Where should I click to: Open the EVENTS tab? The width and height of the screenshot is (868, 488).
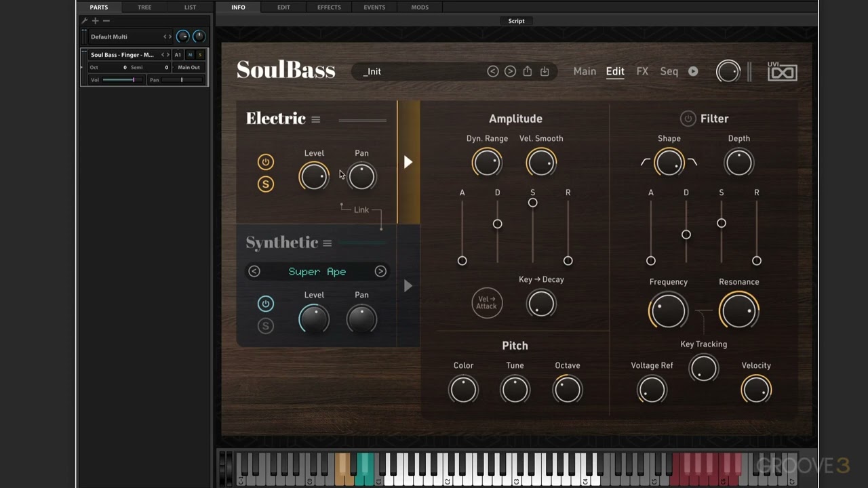point(374,7)
